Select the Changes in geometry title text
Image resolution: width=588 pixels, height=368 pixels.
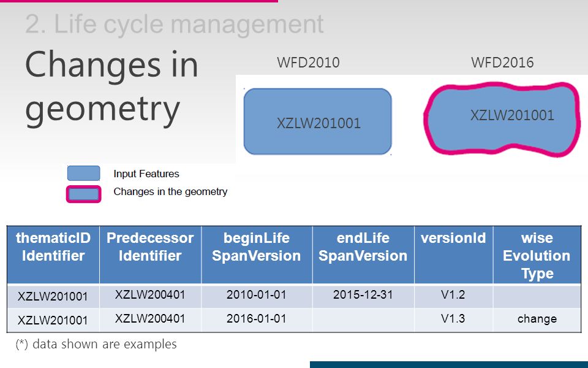[111, 88]
